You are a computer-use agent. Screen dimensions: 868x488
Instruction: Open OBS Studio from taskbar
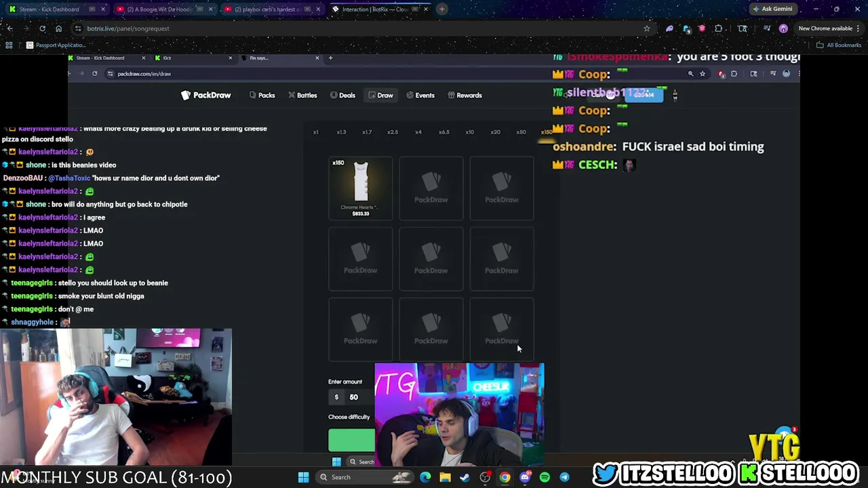(485, 477)
